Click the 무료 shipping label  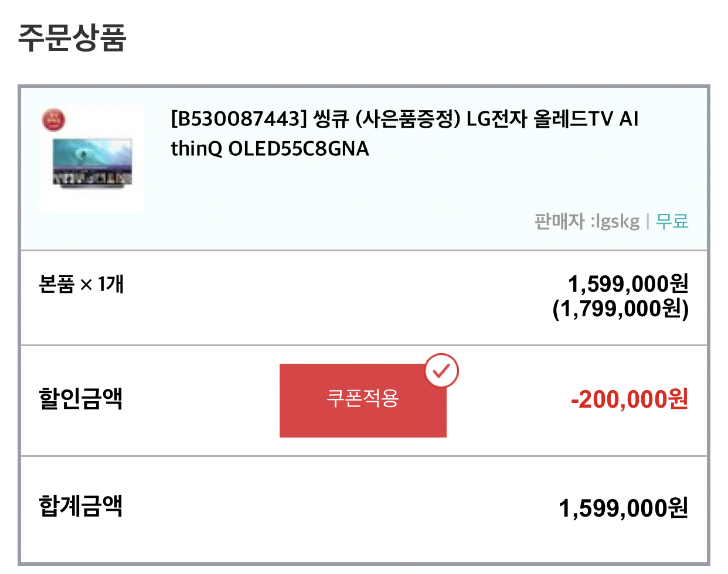coord(673,221)
